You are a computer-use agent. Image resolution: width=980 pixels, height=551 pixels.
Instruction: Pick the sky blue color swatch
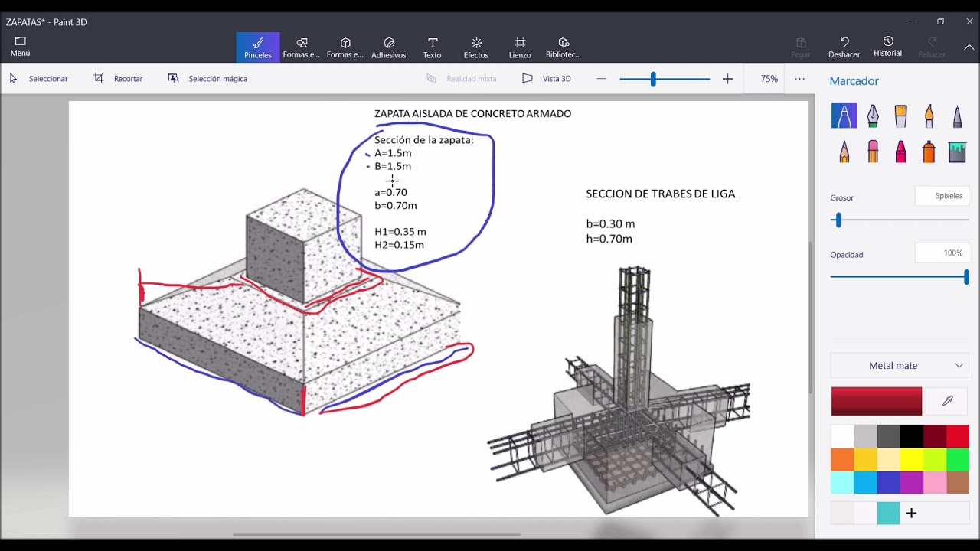click(x=866, y=482)
